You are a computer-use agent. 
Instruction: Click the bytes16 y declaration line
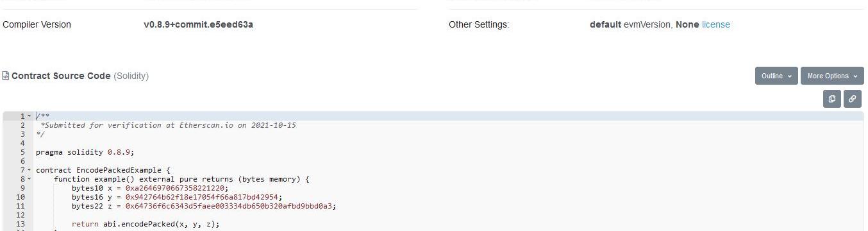[x=177, y=197]
